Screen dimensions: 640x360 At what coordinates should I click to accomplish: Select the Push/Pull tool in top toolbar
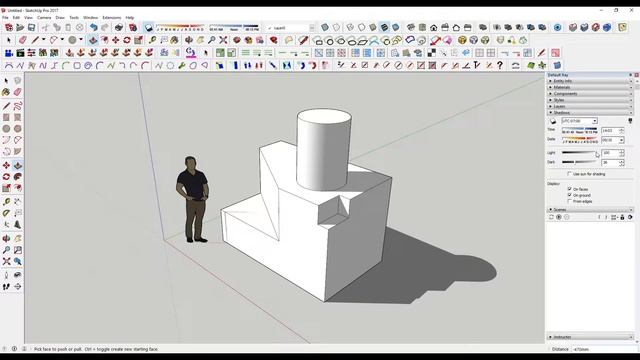93,40
